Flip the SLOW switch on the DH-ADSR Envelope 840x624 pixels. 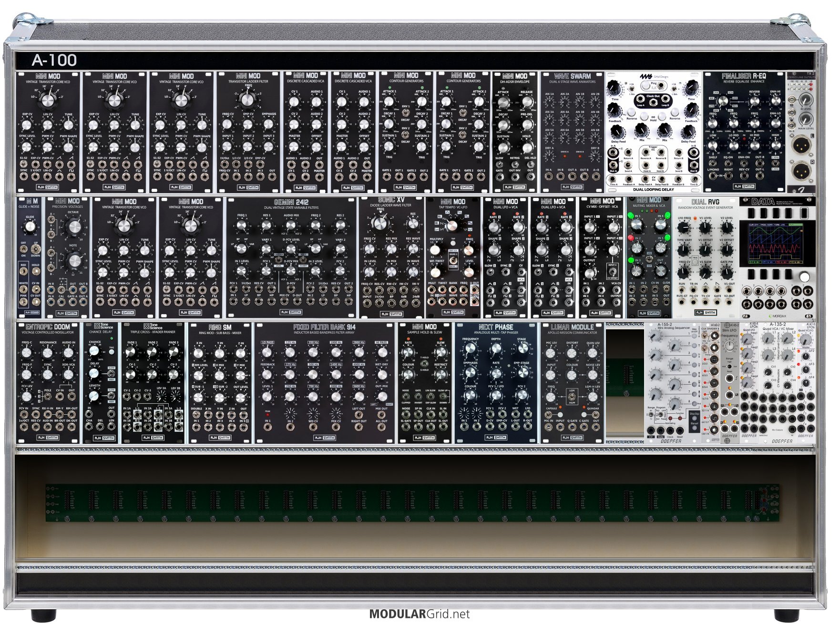[x=499, y=164]
